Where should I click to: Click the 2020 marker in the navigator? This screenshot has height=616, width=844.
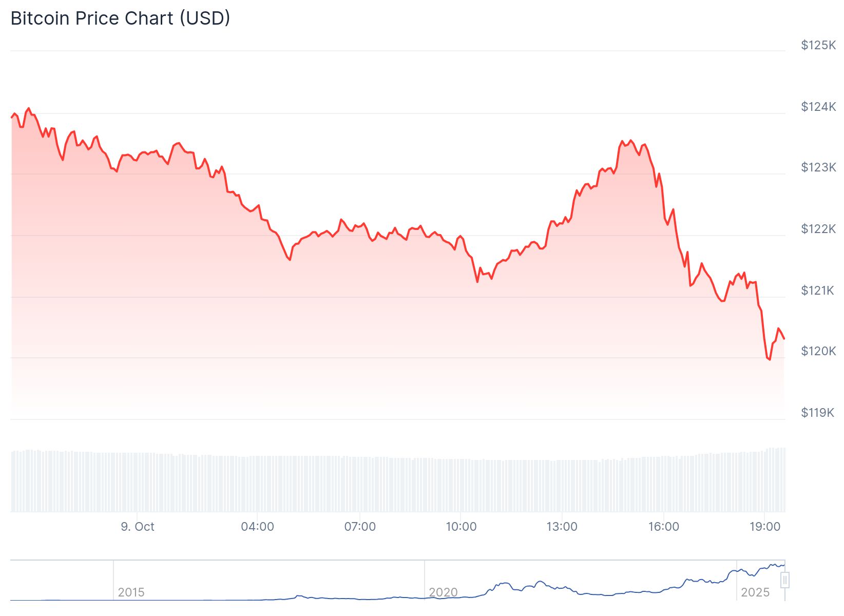(443, 592)
